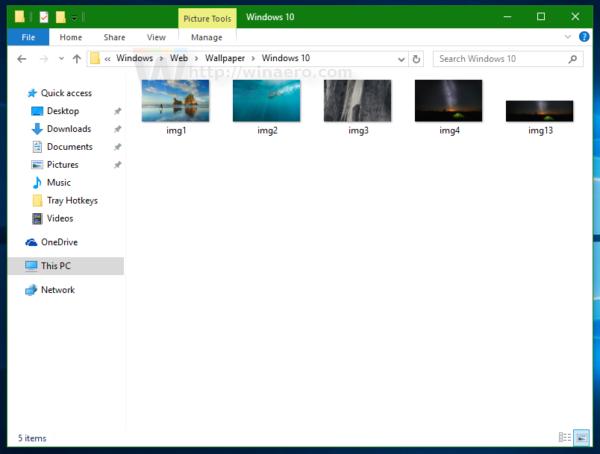The height and width of the screenshot is (454, 600).
Task: Select This PC in the navigation pane
Action: [65, 266]
